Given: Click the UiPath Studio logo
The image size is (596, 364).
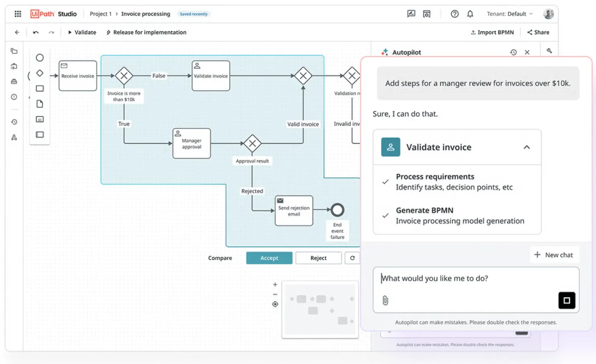Looking at the screenshot, I should (x=54, y=14).
